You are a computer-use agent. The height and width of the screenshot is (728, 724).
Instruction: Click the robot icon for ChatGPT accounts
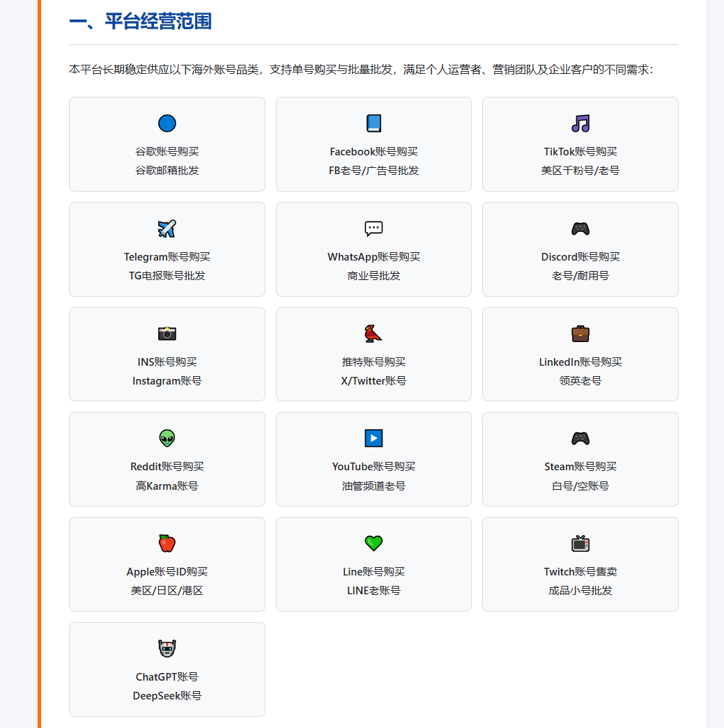(167, 648)
